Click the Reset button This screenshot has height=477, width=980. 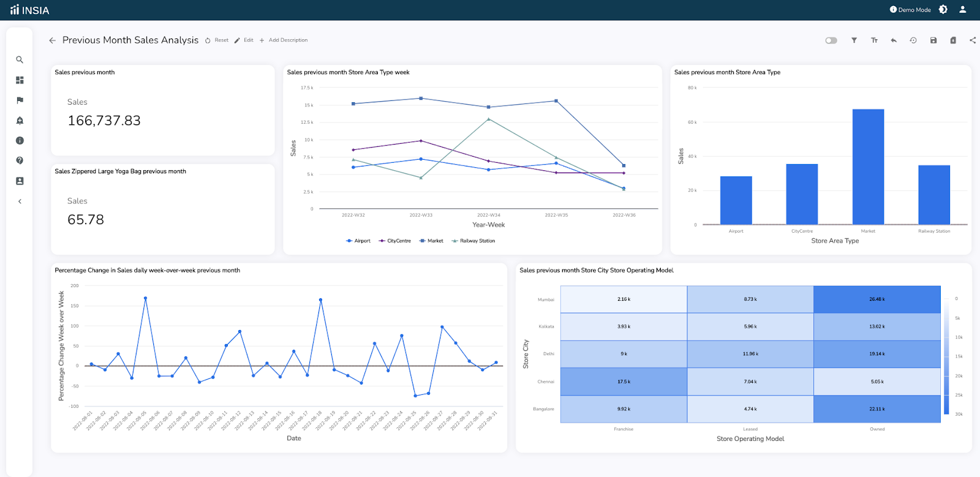217,40
